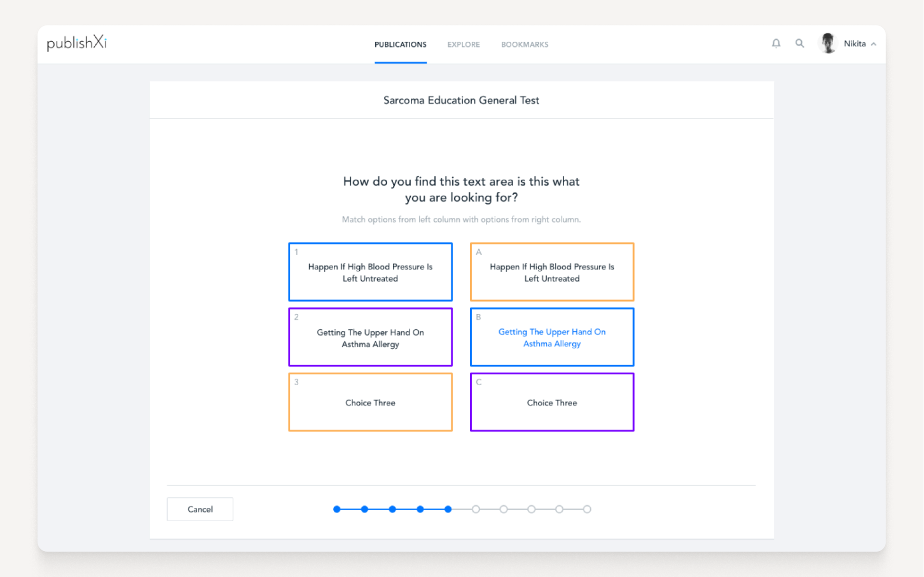Image resolution: width=924 pixels, height=577 pixels.
Task: Click the sixth unfilled progress dot
Action: point(476,509)
